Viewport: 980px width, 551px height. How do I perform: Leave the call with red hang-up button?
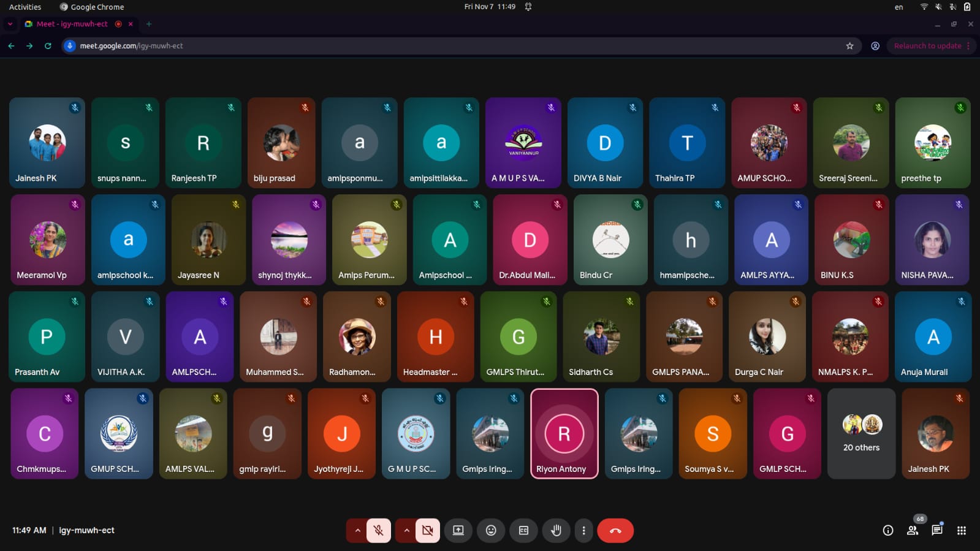[615, 531]
